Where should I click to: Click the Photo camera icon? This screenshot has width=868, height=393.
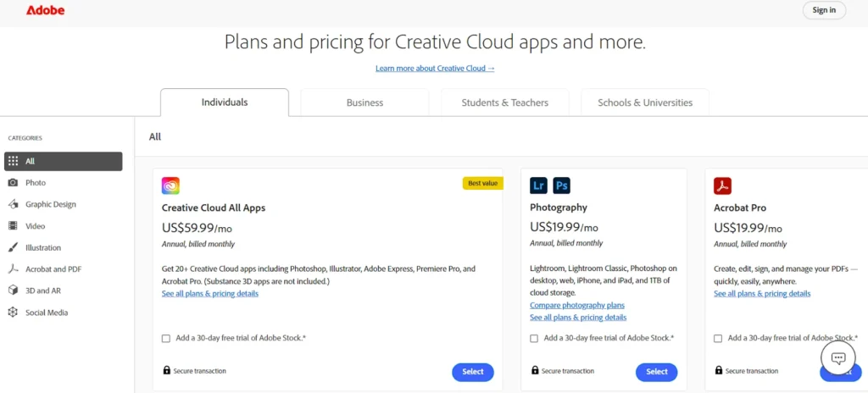point(14,183)
